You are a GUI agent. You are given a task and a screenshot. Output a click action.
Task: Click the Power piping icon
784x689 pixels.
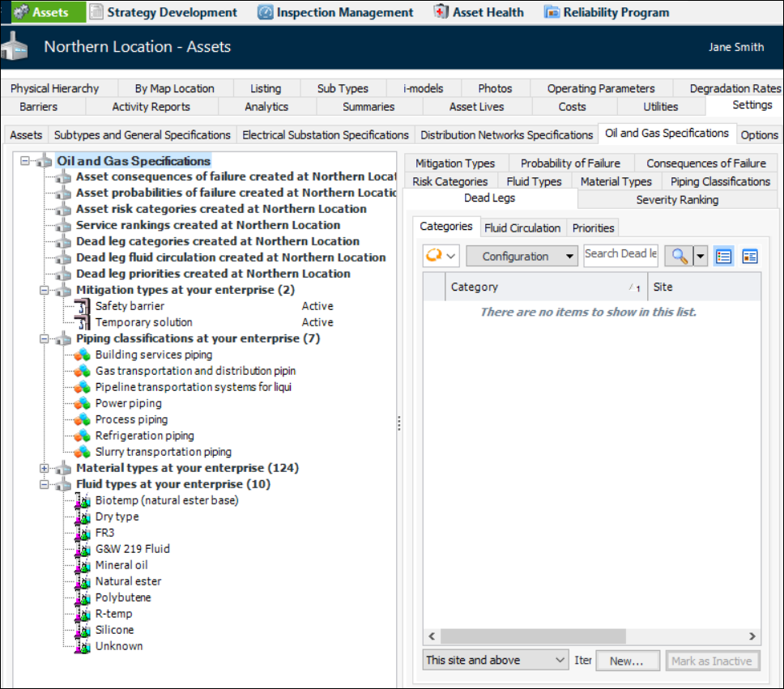pos(82,403)
